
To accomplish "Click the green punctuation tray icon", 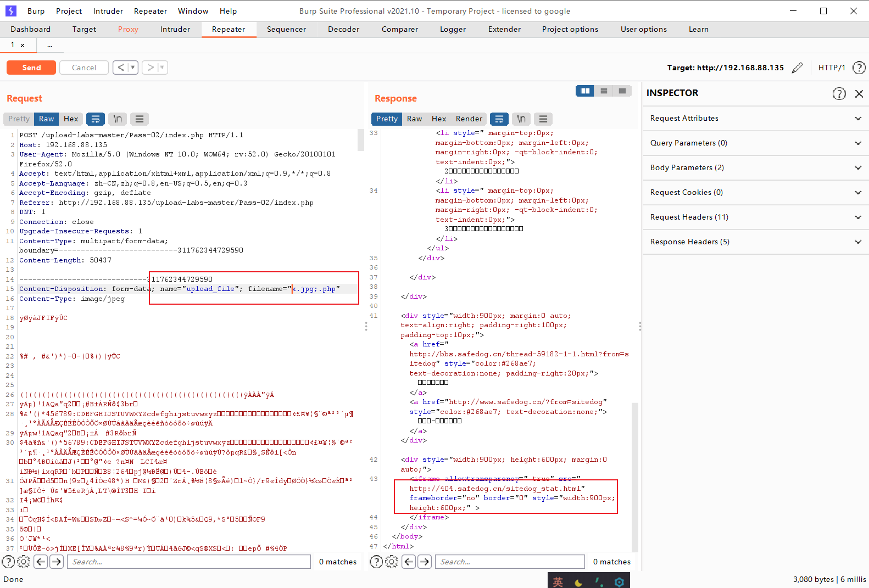I will tap(599, 582).
